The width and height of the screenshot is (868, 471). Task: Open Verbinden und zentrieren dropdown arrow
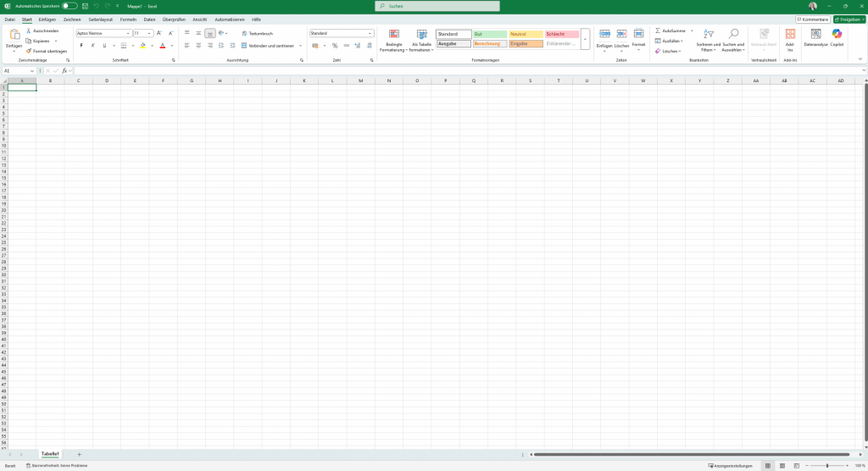[x=301, y=46]
